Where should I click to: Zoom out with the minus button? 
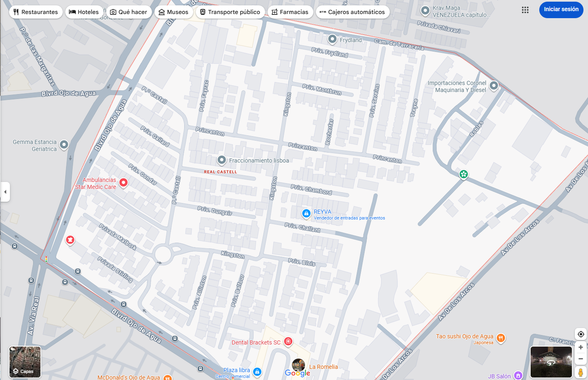(x=581, y=359)
